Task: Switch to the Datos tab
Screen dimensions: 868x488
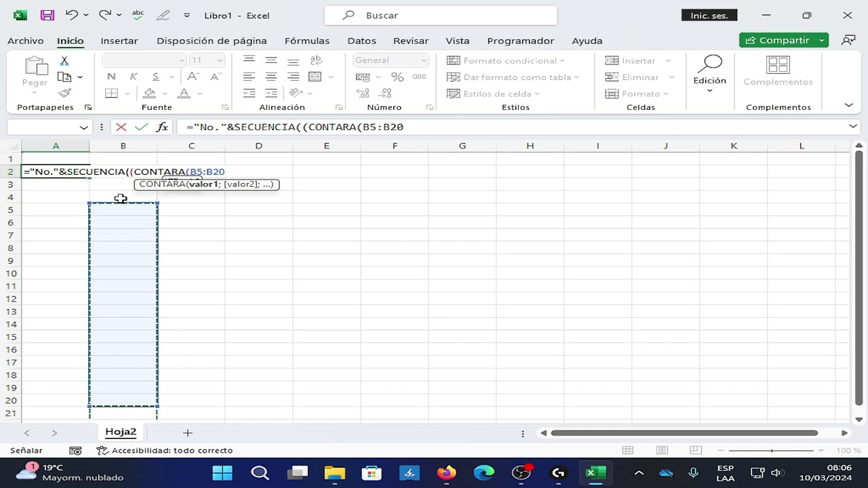Action: (361, 41)
